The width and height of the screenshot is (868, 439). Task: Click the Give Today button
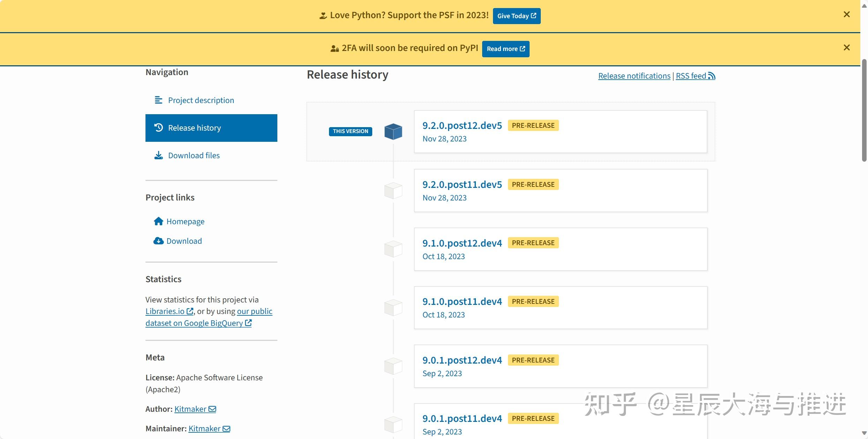click(x=516, y=16)
